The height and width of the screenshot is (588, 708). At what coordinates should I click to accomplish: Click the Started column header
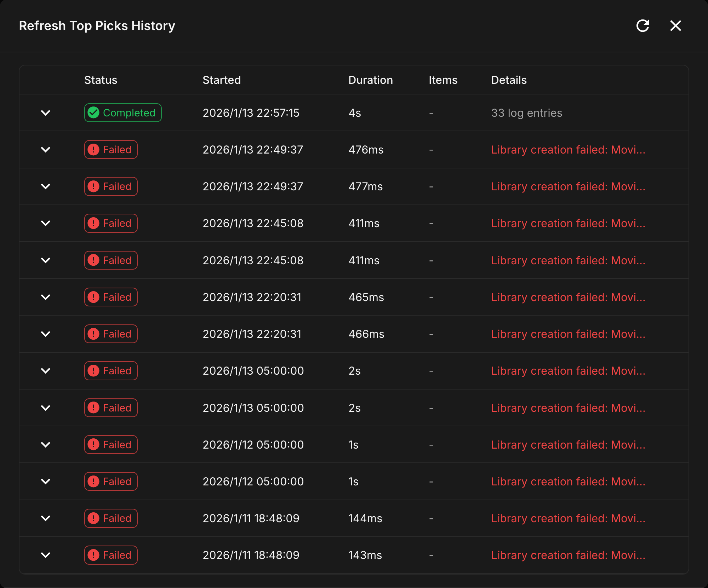point(222,80)
